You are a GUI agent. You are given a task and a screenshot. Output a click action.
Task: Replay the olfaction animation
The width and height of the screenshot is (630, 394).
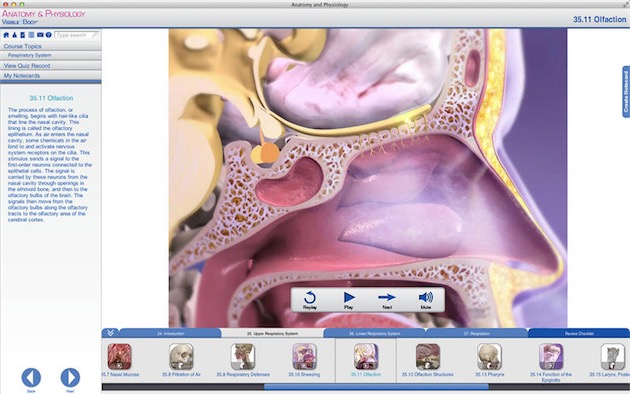pyautogui.click(x=310, y=300)
